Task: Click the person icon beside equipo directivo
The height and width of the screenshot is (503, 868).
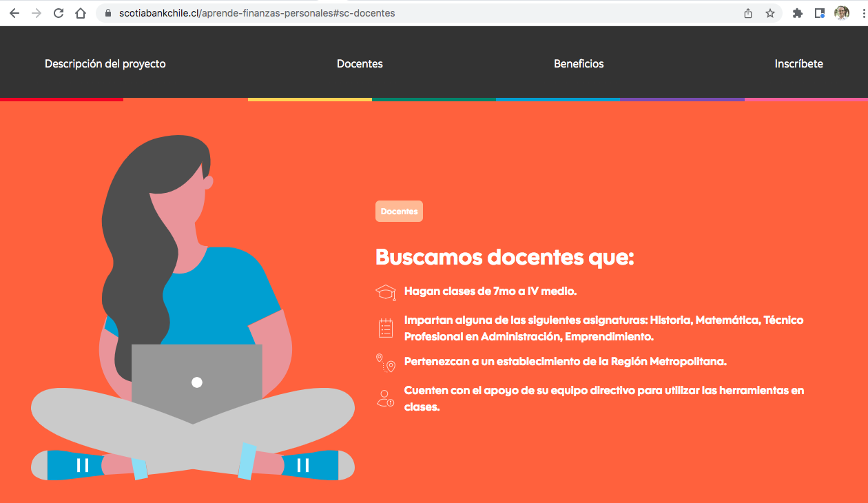Action: 386,398
